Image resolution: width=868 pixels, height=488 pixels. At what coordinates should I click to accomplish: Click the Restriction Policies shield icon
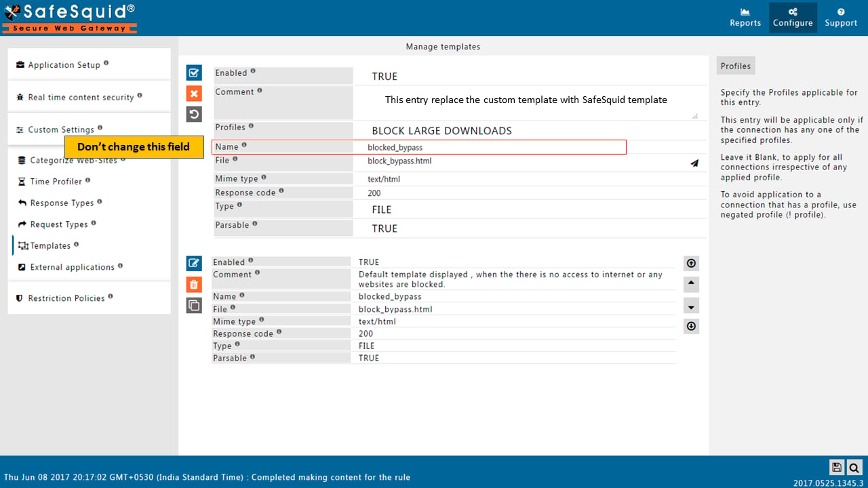pos(20,298)
